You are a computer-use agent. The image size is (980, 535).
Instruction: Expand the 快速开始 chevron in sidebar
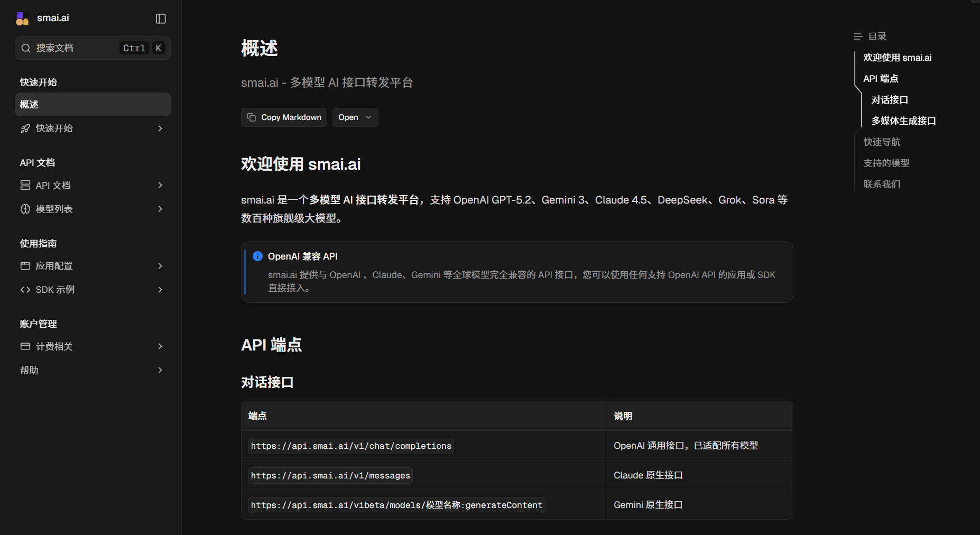[160, 128]
